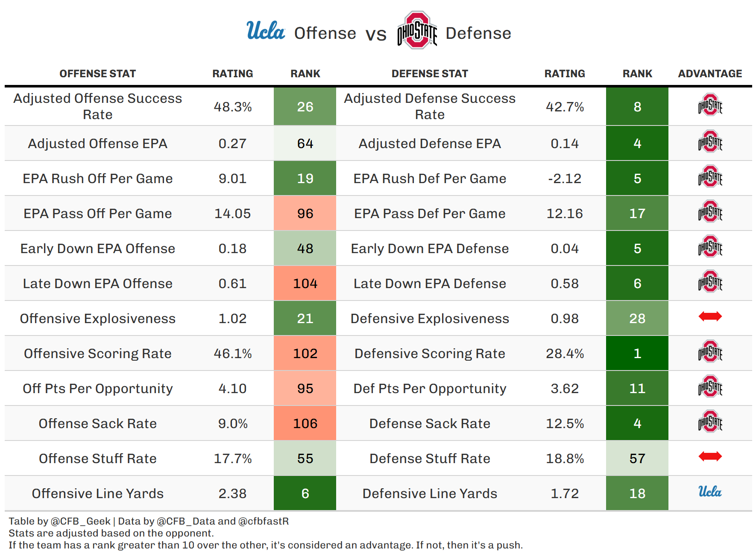Click the 46.1% offensive scoring rate value
This screenshot has width=756, height=560.
coord(232,353)
